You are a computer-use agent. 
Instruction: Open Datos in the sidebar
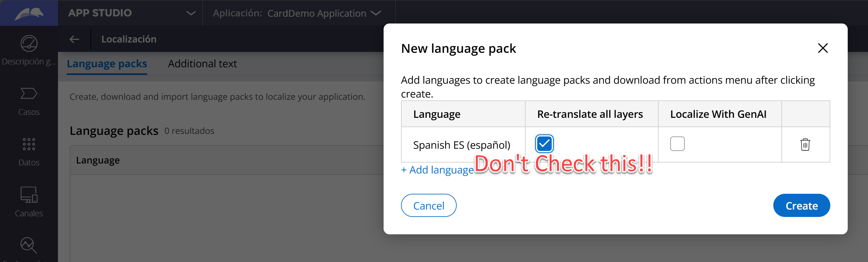point(29,144)
